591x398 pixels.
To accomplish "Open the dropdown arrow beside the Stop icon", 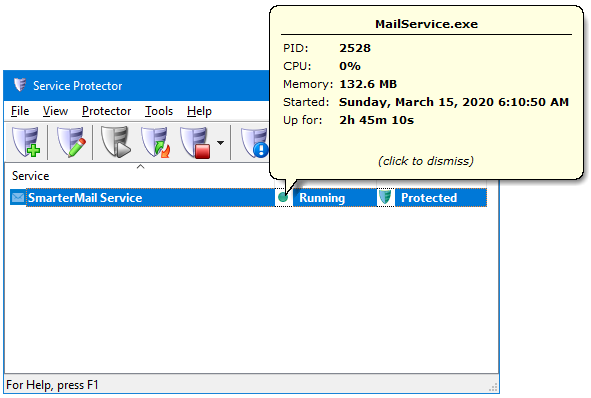I will pos(220,143).
